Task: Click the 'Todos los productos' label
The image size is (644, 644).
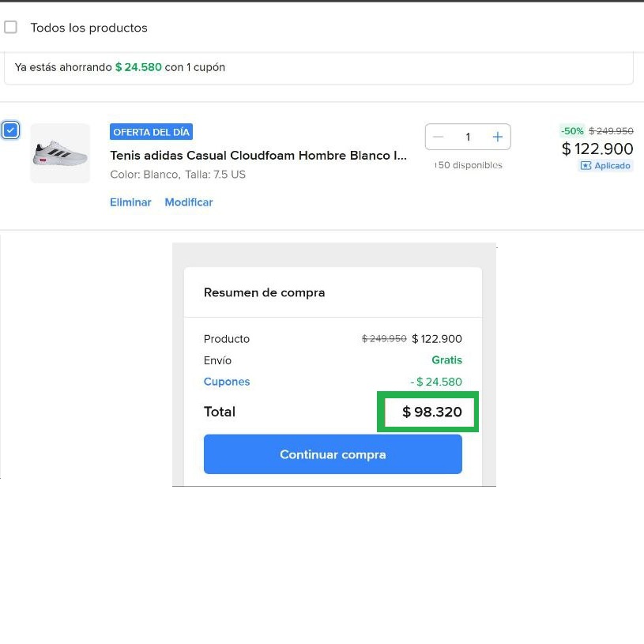Action: (89, 28)
